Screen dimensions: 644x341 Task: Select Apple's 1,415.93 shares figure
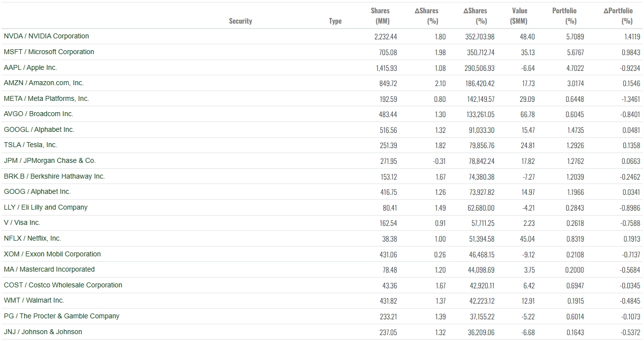(x=386, y=68)
